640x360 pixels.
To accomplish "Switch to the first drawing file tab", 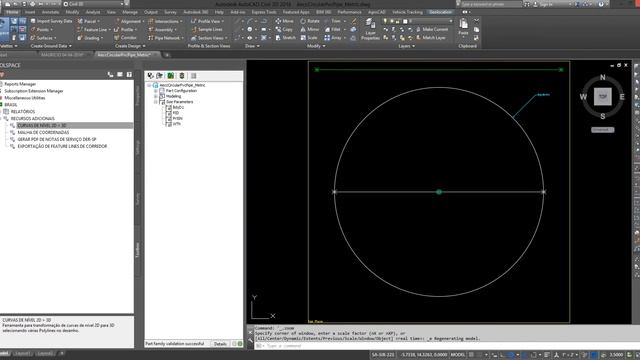I will point(62,54).
